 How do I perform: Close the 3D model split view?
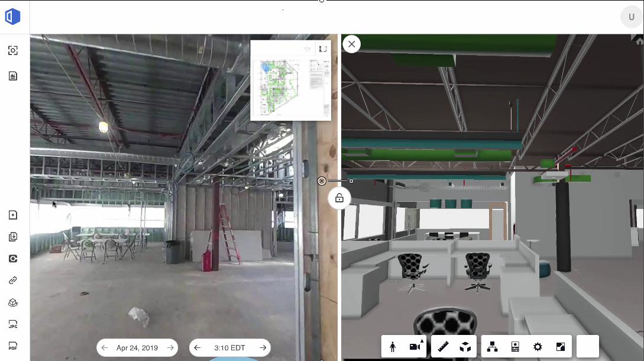point(352,44)
